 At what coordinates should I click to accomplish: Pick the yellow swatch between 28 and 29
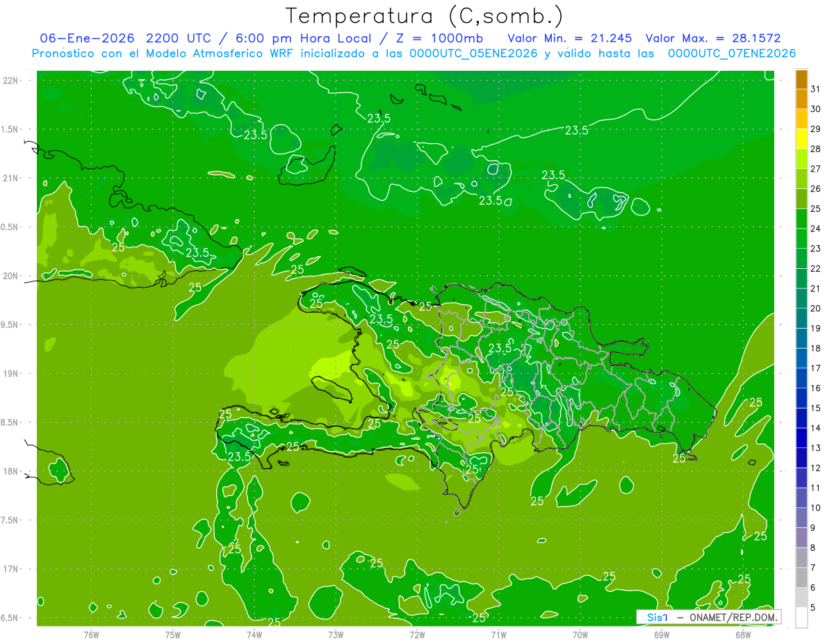pyautogui.click(x=801, y=139)
